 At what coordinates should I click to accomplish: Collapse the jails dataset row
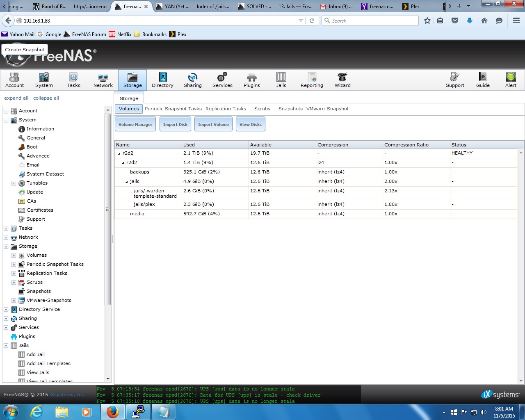click(x=127, y=182)
